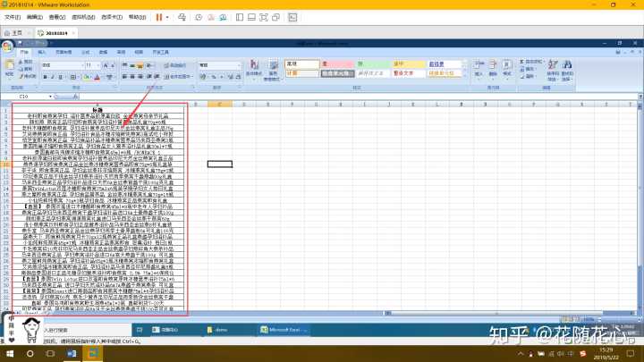Switch to the 主页 tab in VMware
Image resolution: width=644 pixels, height=362 pixels.
15,32
